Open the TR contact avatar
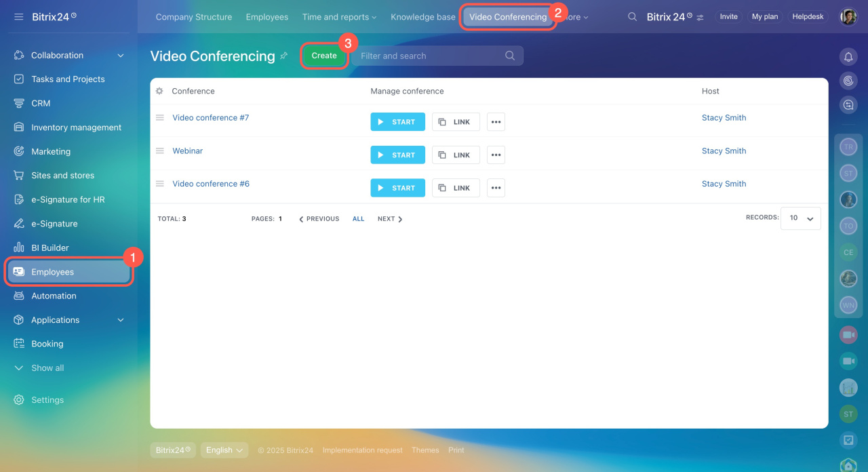 [x=848, y=146]
